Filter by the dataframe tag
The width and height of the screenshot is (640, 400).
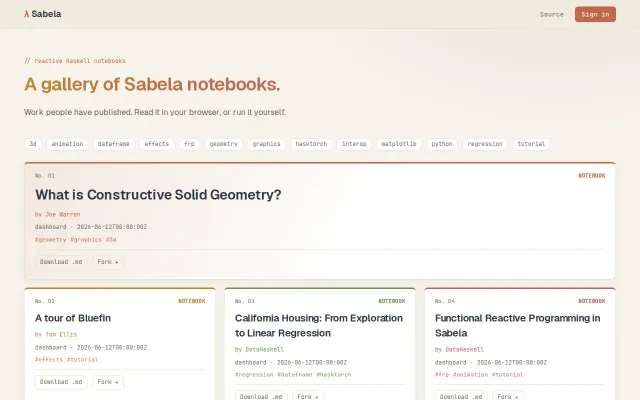click(113, 144)
